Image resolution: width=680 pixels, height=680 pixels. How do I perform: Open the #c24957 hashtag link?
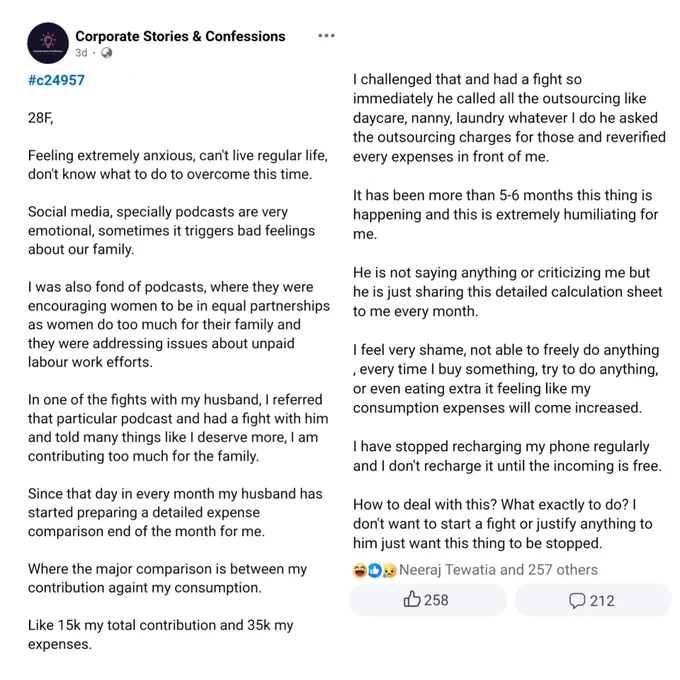coord(56,80)
